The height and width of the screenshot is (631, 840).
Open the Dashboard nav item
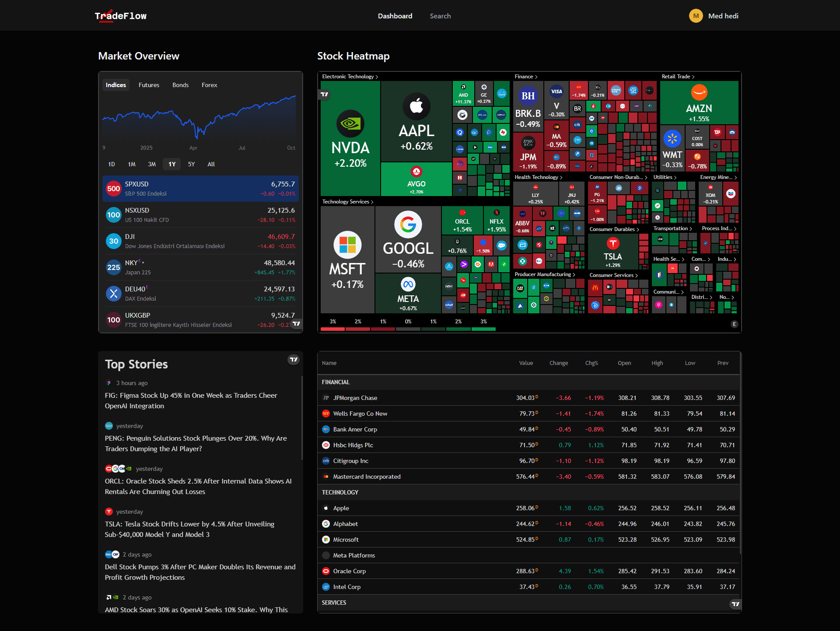pos(395,16)
